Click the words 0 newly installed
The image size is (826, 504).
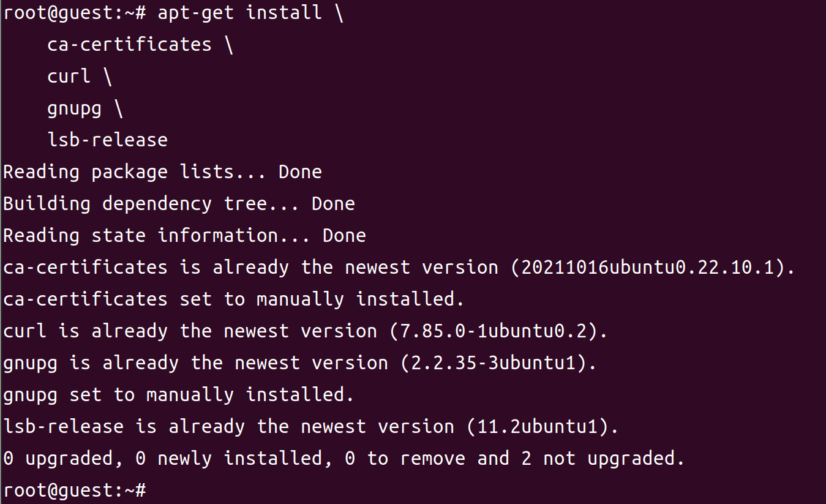pos(234,459)
